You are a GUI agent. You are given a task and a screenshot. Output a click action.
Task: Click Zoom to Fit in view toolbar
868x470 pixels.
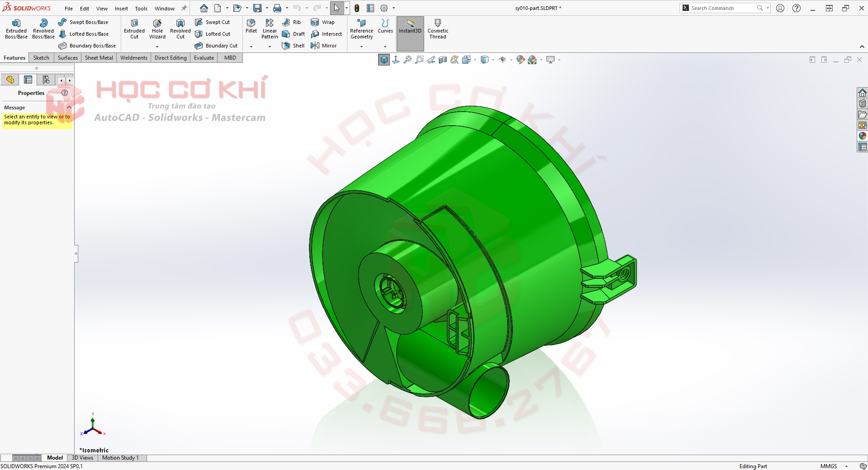[408, 60]
